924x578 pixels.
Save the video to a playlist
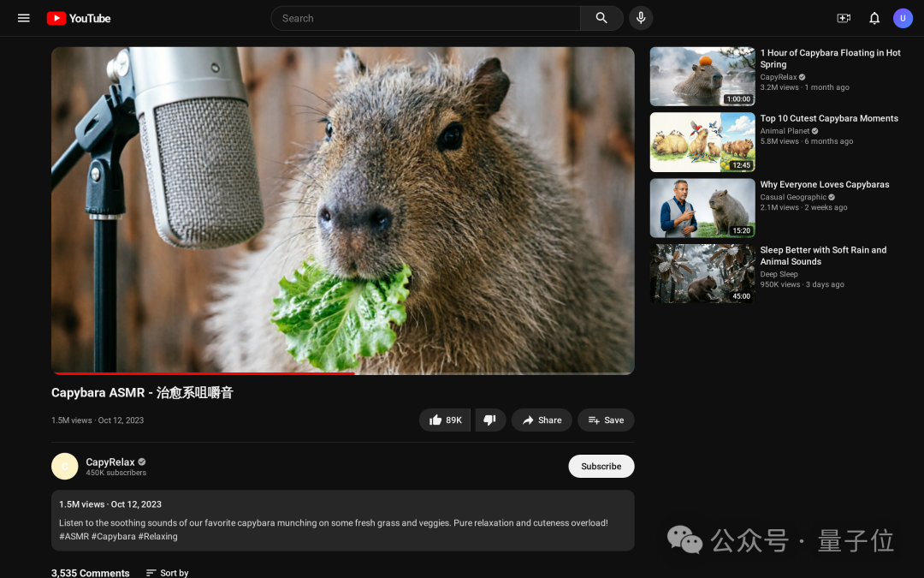coord(606,420)
